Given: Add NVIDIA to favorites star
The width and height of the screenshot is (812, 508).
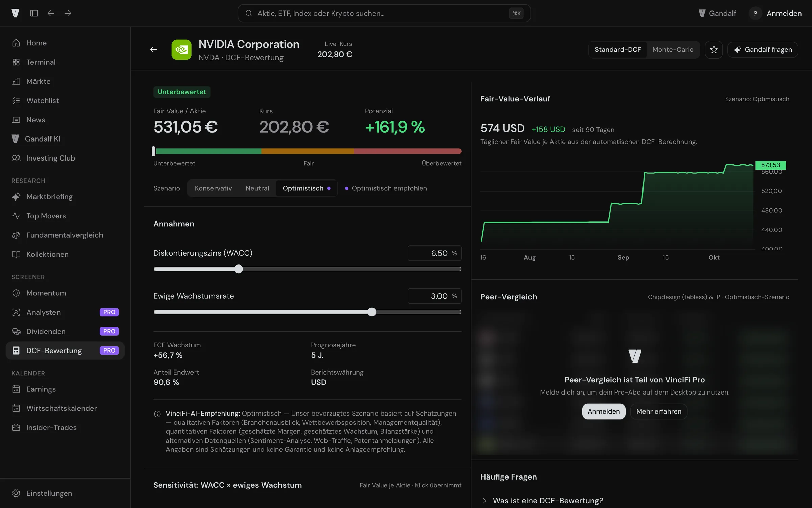Looking at the screenshot, I should coord(714,50).
